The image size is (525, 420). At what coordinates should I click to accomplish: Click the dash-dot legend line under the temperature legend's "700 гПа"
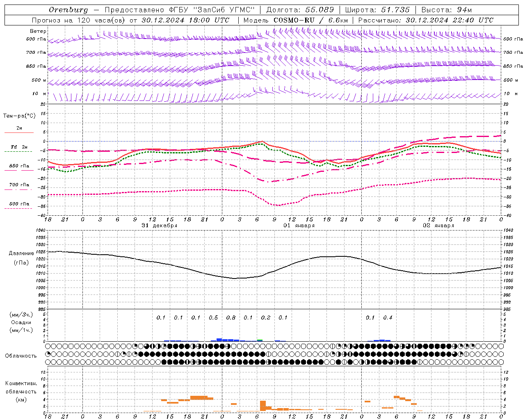click(18, 189)
